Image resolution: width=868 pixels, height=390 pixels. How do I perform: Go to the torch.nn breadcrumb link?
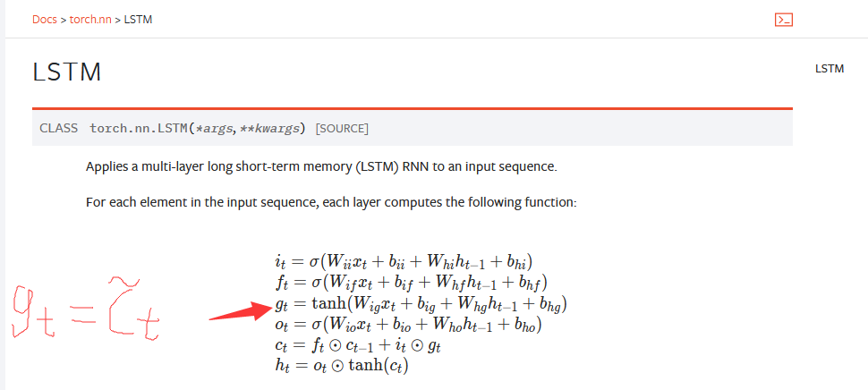pos(89,19)
